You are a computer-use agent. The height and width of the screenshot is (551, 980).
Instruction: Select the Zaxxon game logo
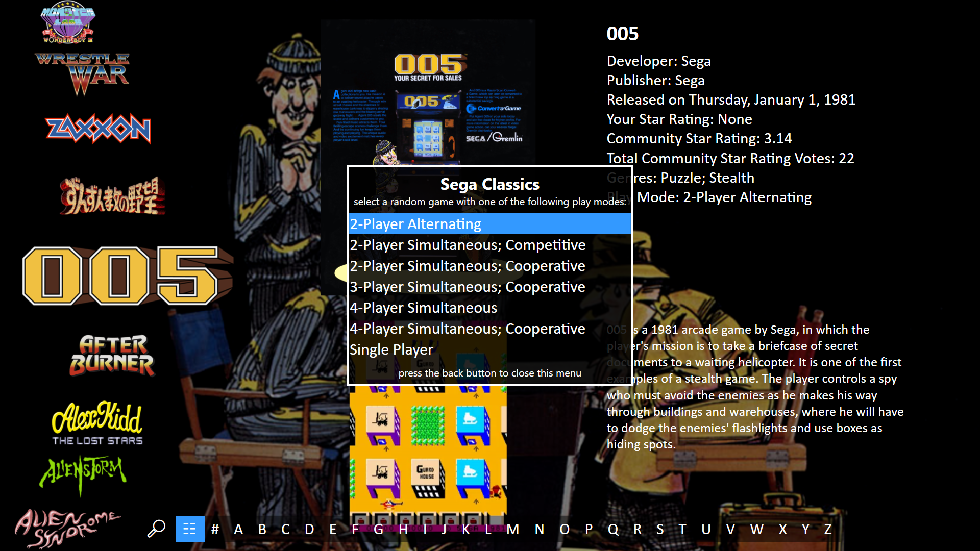pos(98,128)
